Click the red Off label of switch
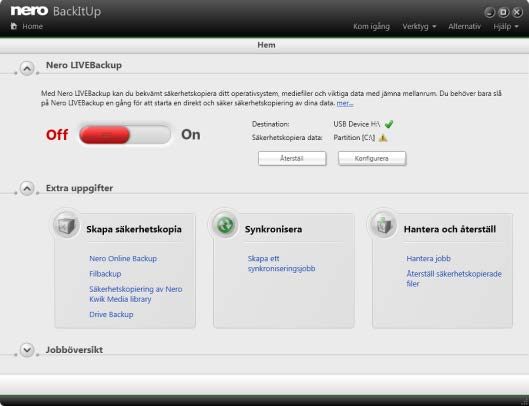The image size is (529, 406). pos(57,135)
